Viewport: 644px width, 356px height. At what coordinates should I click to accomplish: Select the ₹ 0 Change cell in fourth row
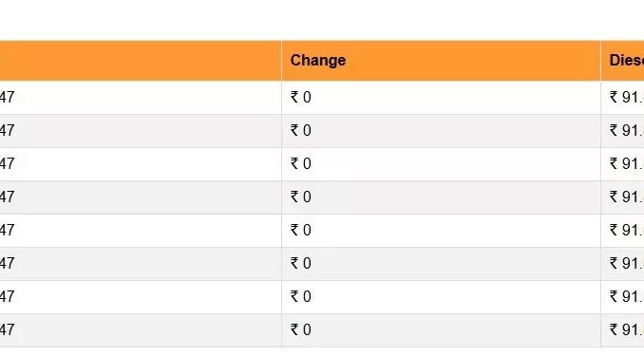441,197
